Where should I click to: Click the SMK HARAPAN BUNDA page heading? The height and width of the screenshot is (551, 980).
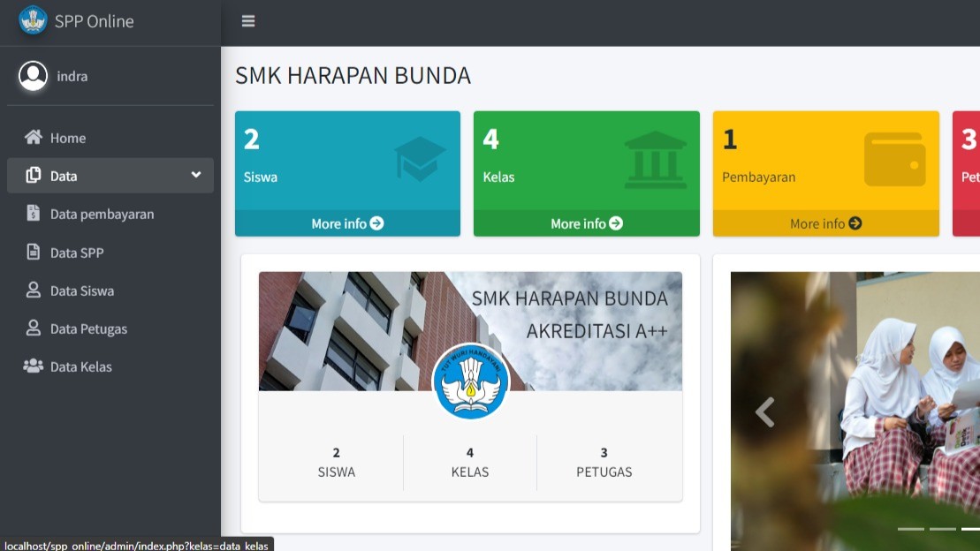(353, 76)
